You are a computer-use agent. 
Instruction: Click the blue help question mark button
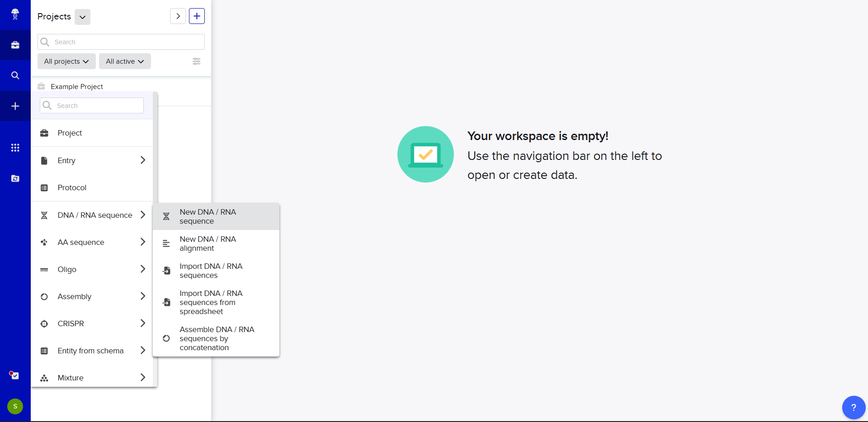click(853, 407)
